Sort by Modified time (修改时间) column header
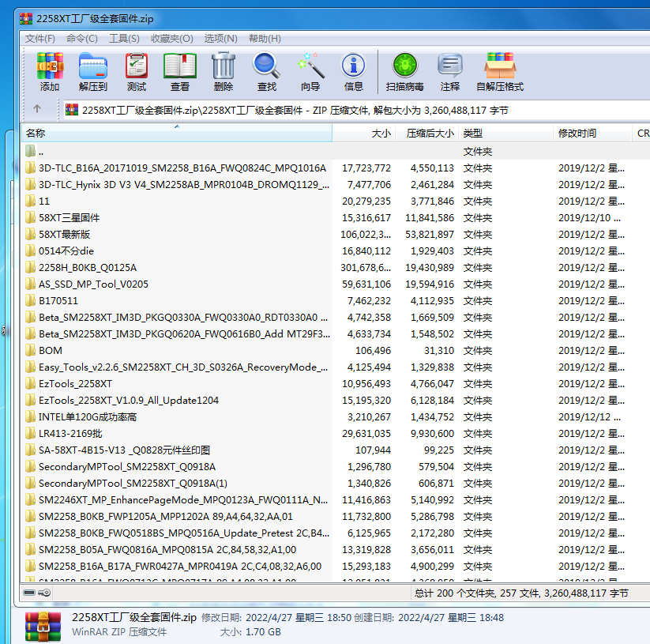650x644 pixels. 577,134
